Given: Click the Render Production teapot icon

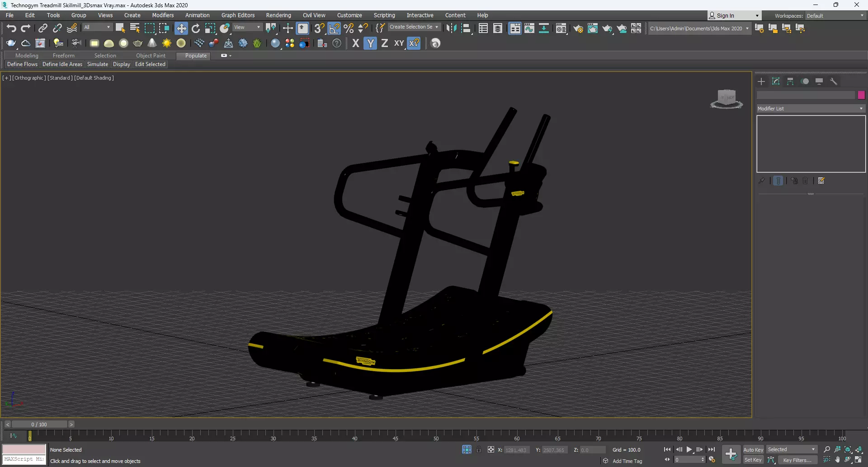Looking at the screenshot, I should [x=607, y=29].
